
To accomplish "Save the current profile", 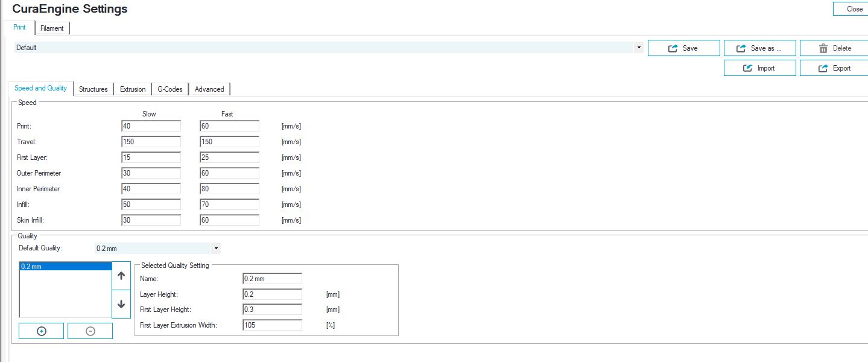I will 684,48.
